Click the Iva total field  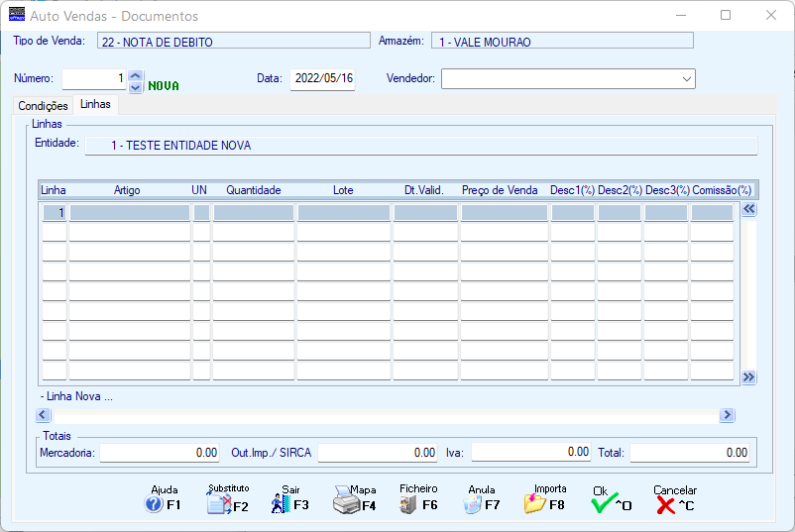(x=531, y=452)
